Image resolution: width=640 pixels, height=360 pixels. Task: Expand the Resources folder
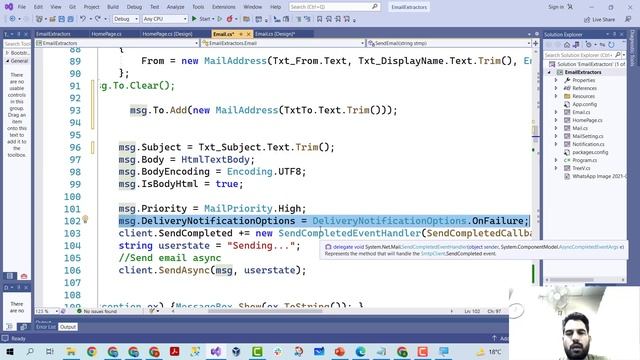pos(556,96)
